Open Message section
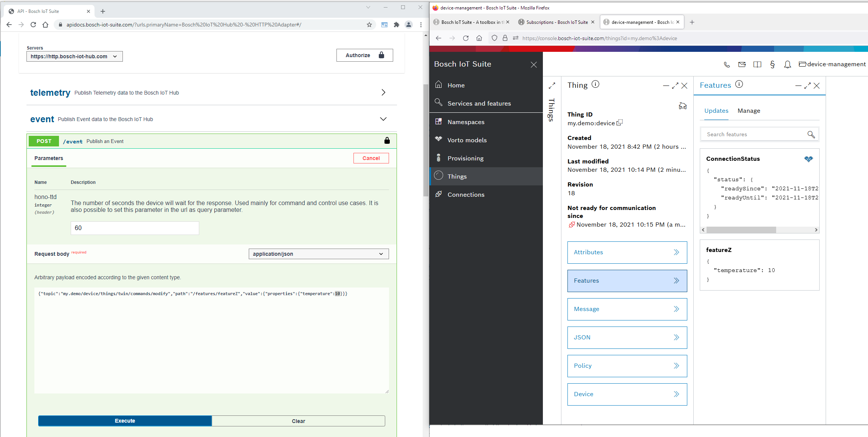The height and width of the screenshot is (437, 868). click(627, 309)
